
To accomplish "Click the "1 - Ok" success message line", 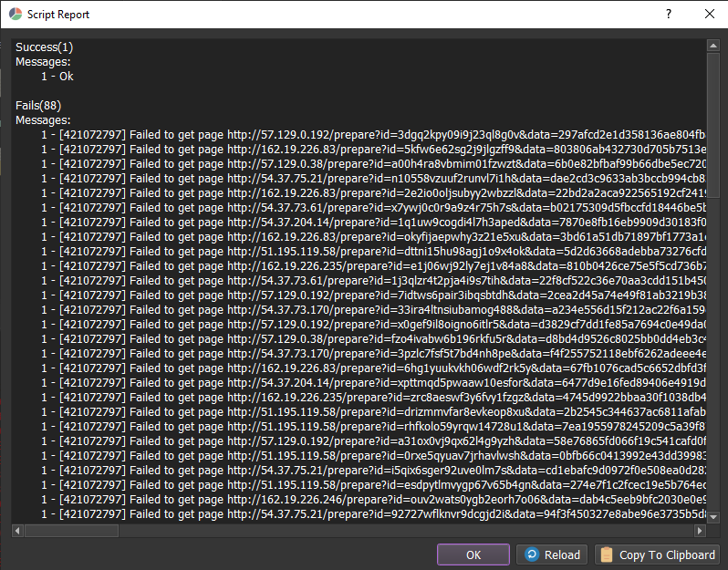I will (57, 76).
